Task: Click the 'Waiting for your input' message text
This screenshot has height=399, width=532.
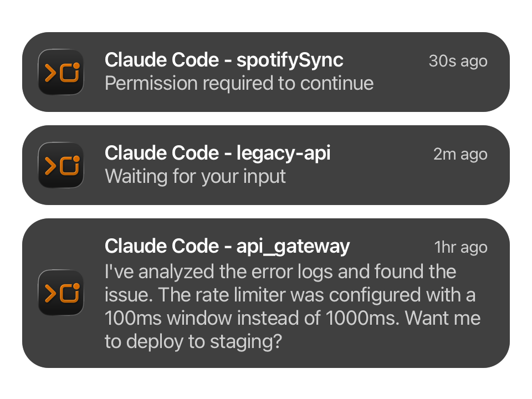Action: tap(195, 176)
